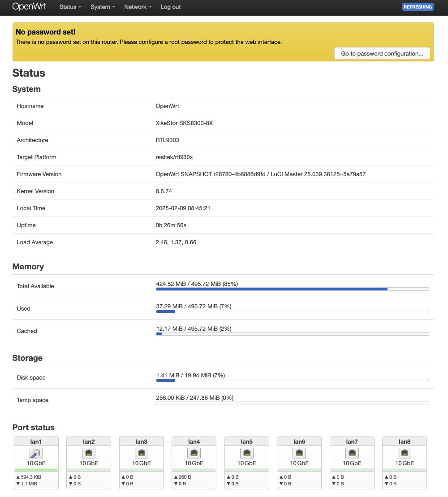Click the Used memory progress bar
This screenshot has height=497, width=448.
(x=293, y=311)
